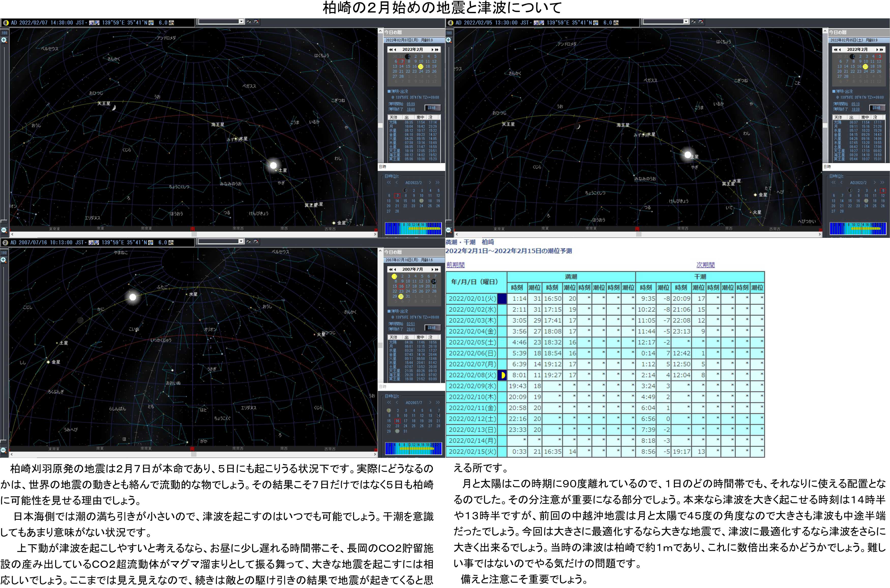Click date text AD 2007/07/16 10:13:00
Viewport: 890px width, 588px height.
pyautogui.click(x=41, y=242)
